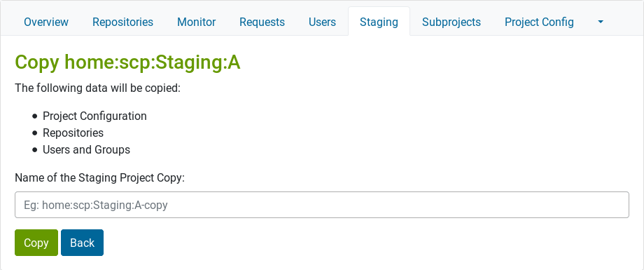Focus the Staging Project Copy name field

pos(321,205)
